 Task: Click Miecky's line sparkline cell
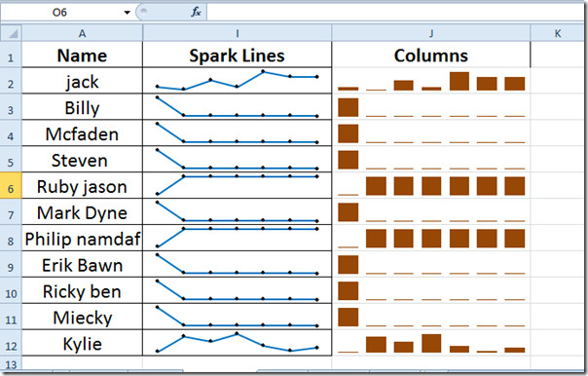pos(237,318)
